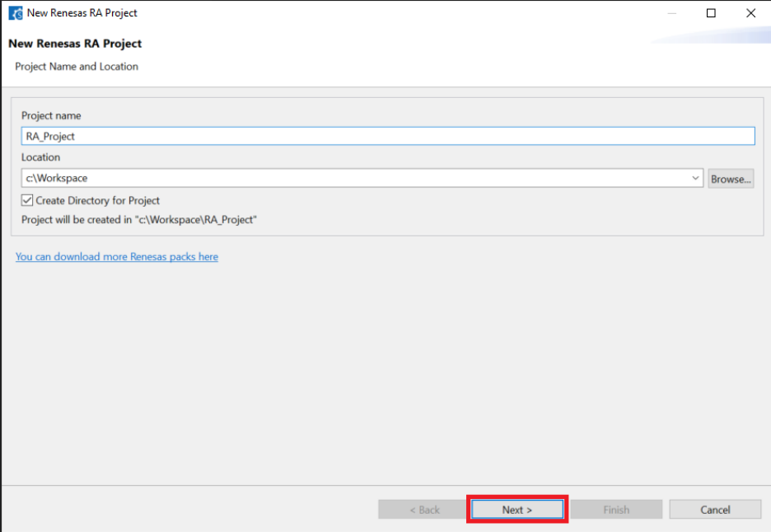Click the "Project Name and Location" subtitle

(x=77, y=67)
